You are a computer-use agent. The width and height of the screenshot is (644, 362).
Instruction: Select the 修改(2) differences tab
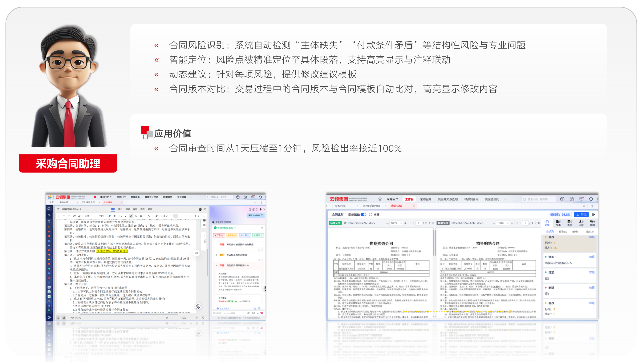click(x=563, y=232)
